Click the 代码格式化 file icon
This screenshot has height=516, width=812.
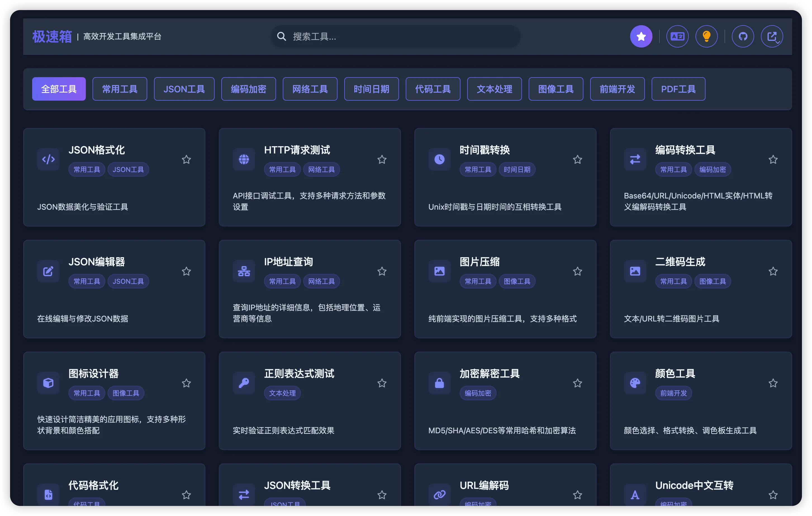pos(48,494)
